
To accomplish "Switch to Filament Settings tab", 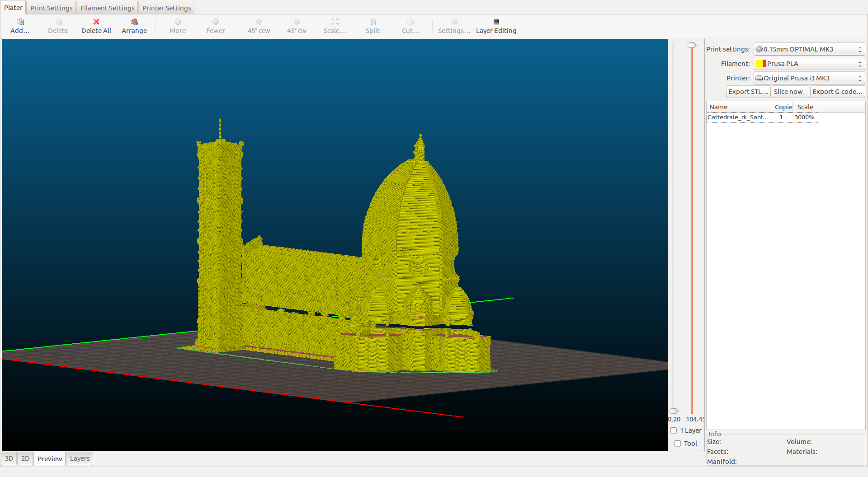I will click(107, 8).
